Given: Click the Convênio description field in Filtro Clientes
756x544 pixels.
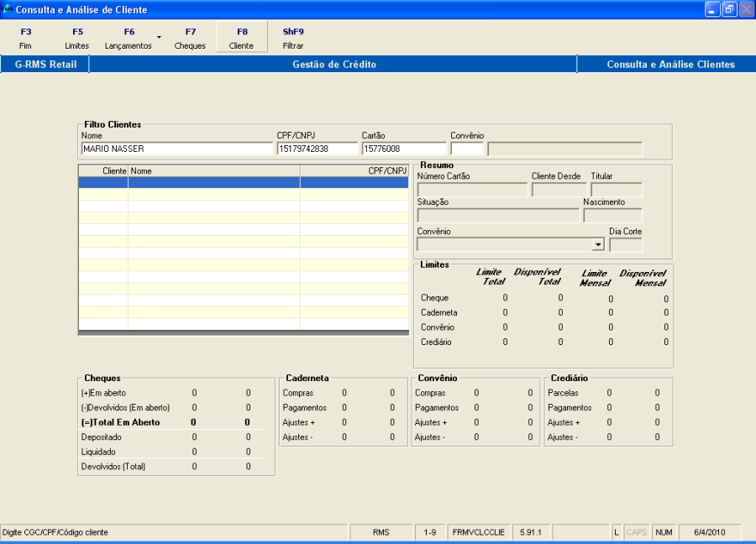Looking at the screenshot, I should coord(564,149).
